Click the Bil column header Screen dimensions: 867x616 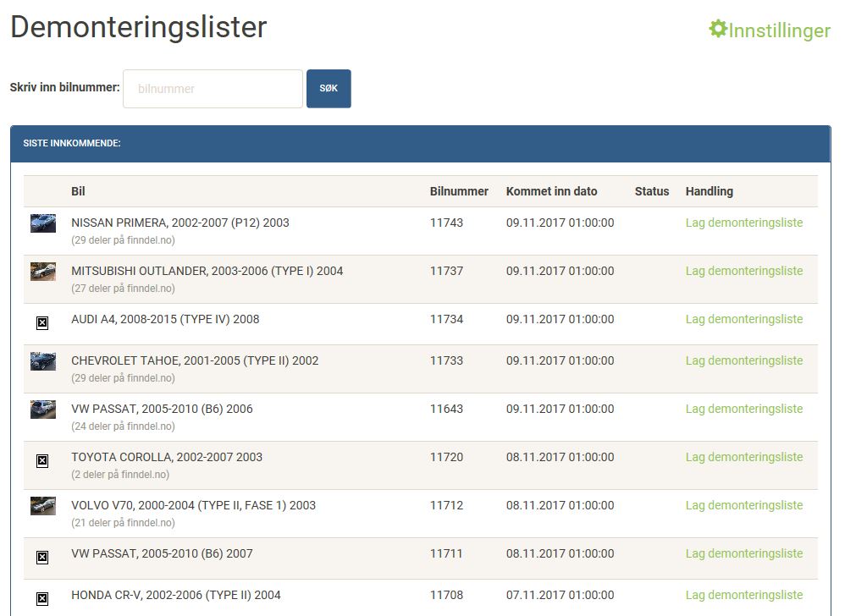(78, 191)
